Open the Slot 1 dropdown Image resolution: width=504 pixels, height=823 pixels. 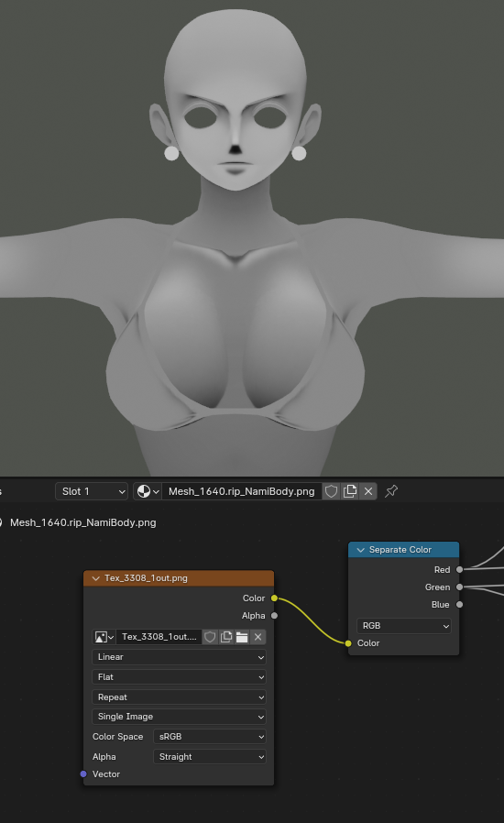coord(92,491)
